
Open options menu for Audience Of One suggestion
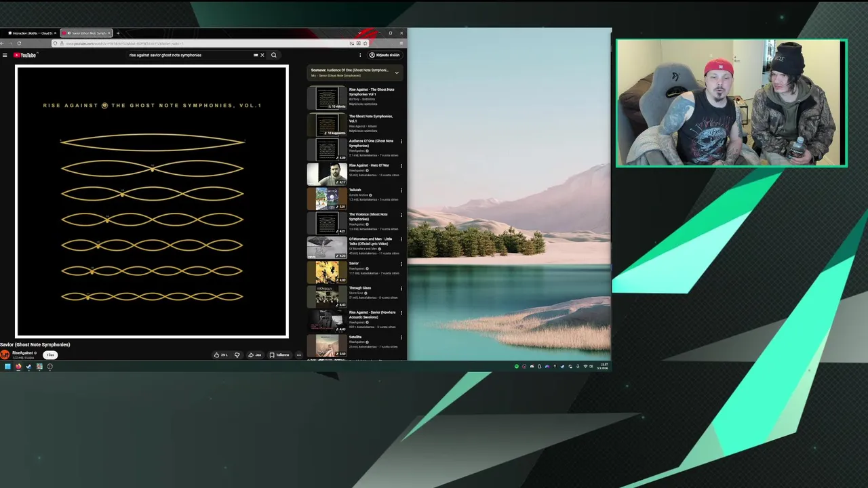click(x=401, y=142)
